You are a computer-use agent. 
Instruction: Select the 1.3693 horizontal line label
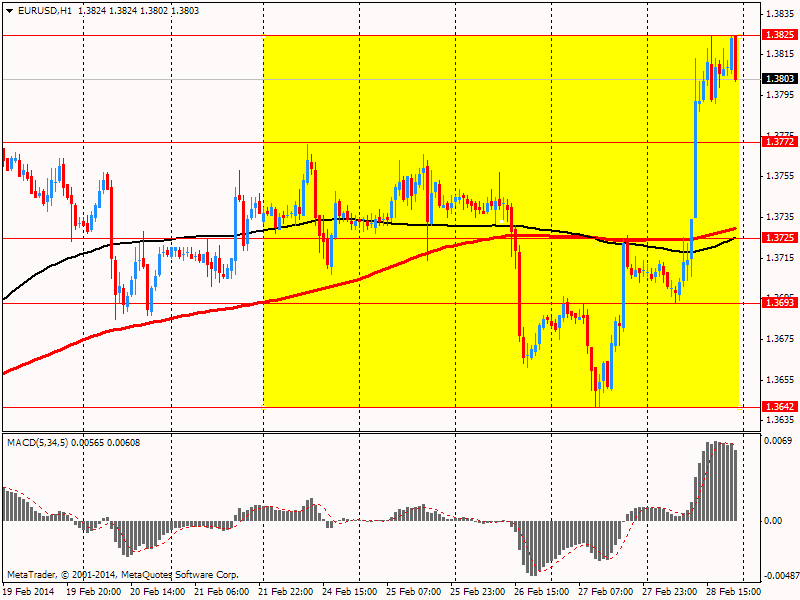click(780, 303)
